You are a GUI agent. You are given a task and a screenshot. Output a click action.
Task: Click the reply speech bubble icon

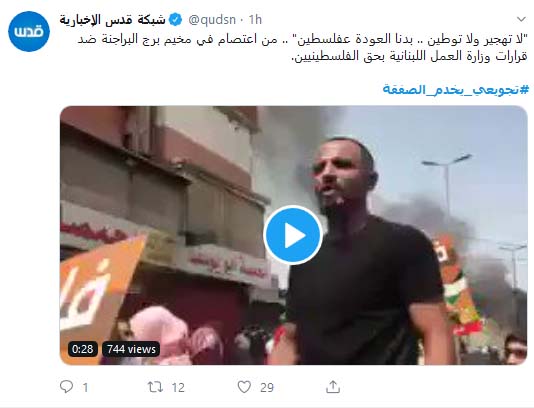(x=66, y=387)
